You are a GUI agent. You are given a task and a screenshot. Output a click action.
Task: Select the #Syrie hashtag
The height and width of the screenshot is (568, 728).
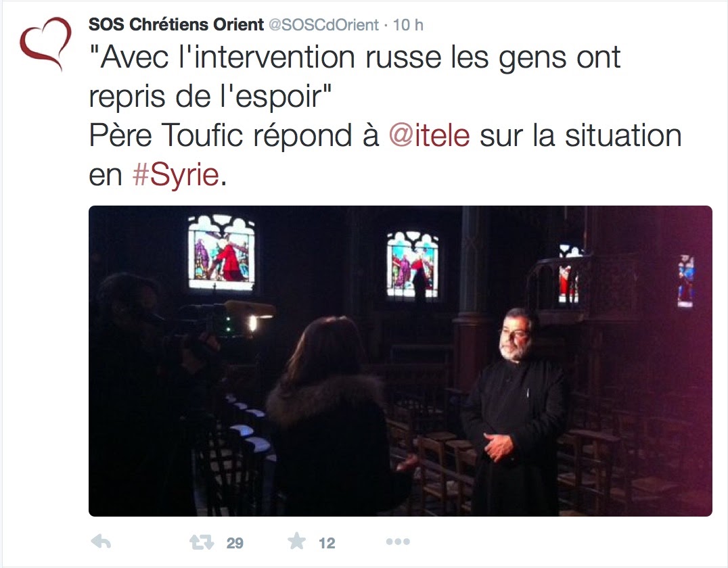(175, 175)
